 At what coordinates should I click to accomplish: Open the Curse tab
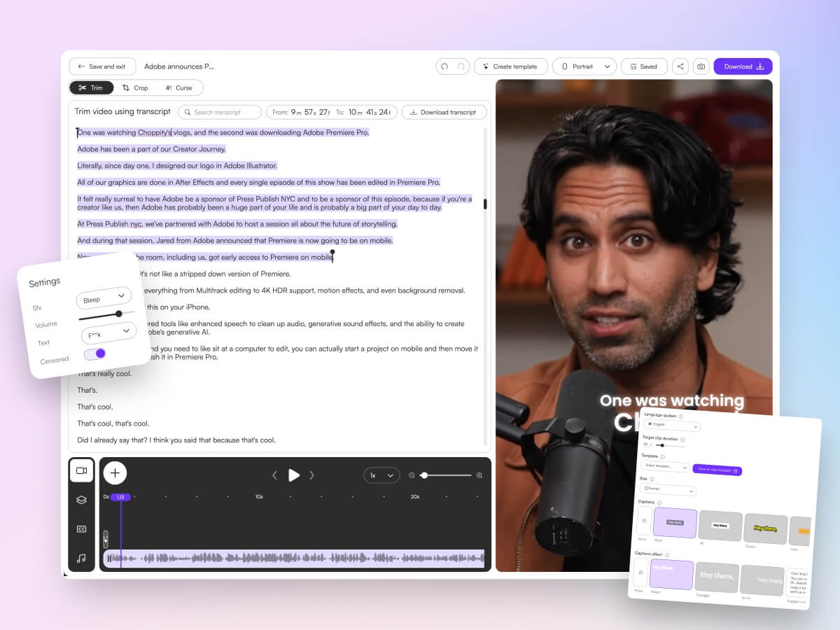[x=180, y=87]
